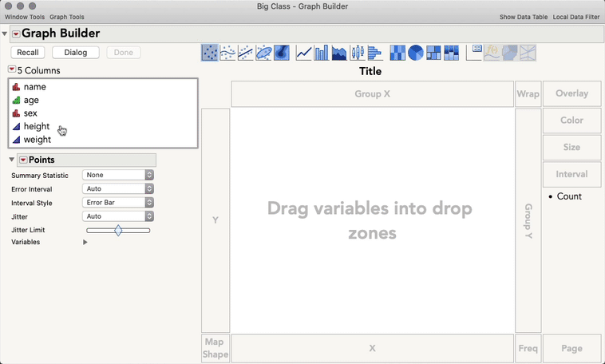605x364 pixels.
Task: Collapse the Points section disclosure triangle
Action: (12, 160)
